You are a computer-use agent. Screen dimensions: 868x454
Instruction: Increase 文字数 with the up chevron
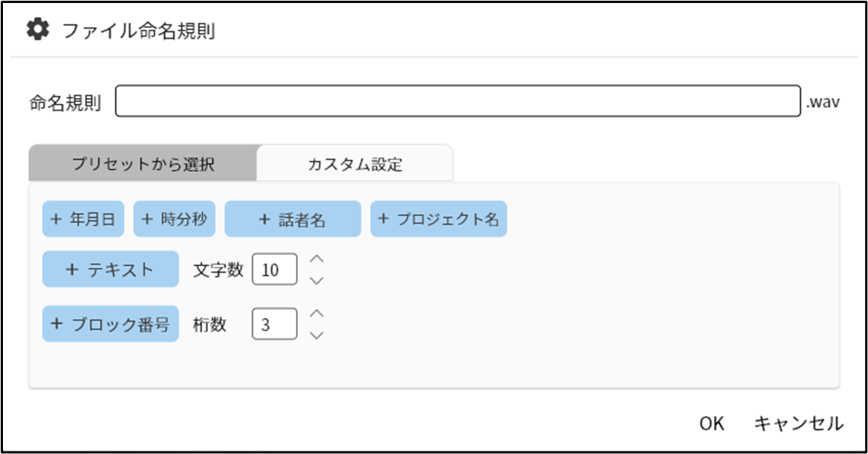point(316,259)
